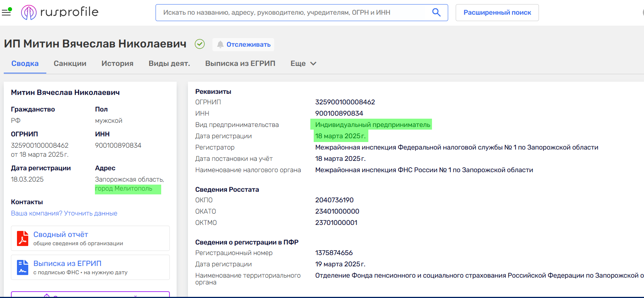Click the bell icon beside Отслеживать

(x=220, y=44)
